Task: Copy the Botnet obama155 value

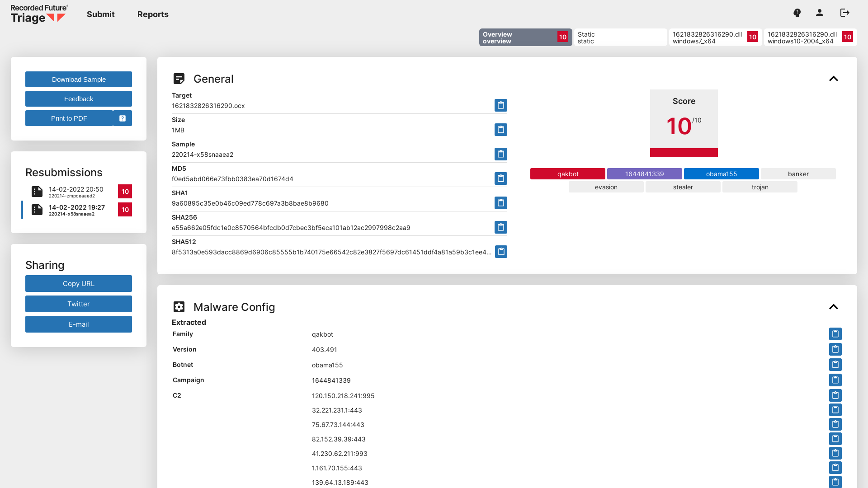Action: pos(835,365)
